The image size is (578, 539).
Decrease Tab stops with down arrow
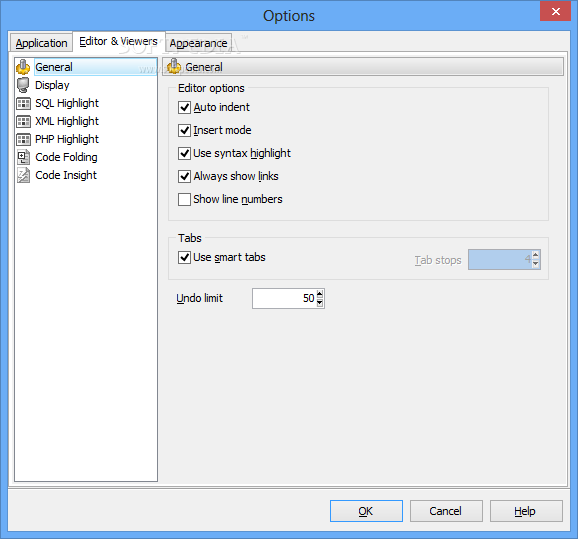click(x=536, y=264)
